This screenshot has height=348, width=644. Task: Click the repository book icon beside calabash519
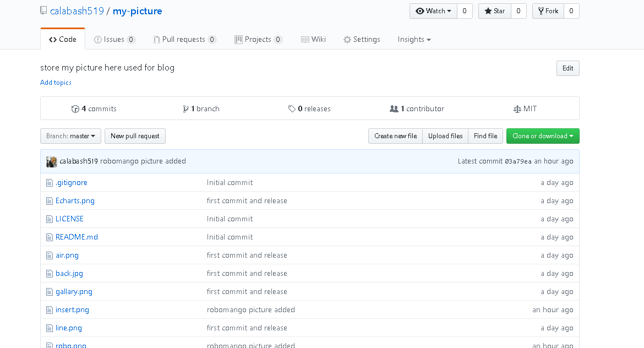[43, 10]
